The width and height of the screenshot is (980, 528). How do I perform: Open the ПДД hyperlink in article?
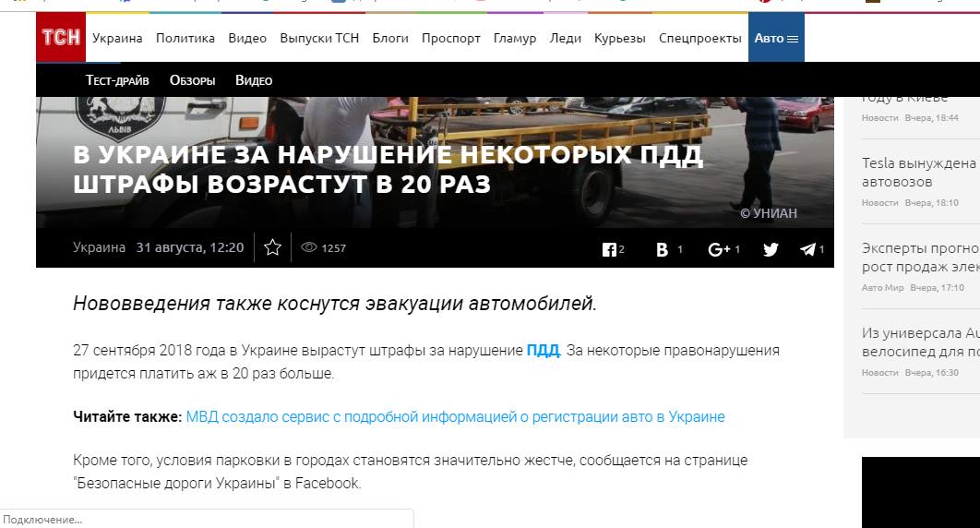pos(543,351)
